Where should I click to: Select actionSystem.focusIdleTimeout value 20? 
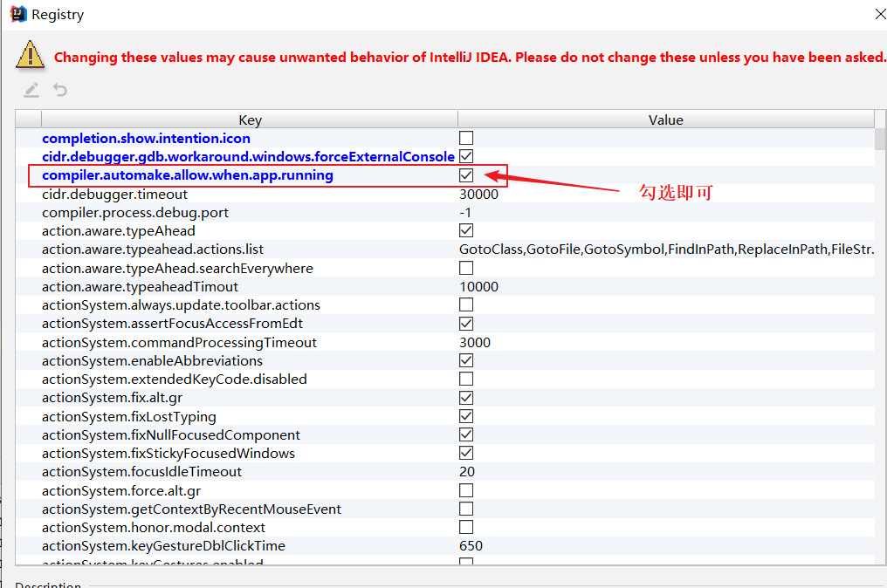[x=467, y=471]
